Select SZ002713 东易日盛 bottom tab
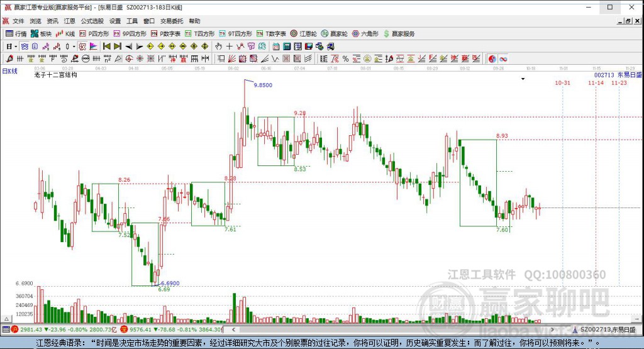Viewport: 644px width, 349px height. [604, 330]
